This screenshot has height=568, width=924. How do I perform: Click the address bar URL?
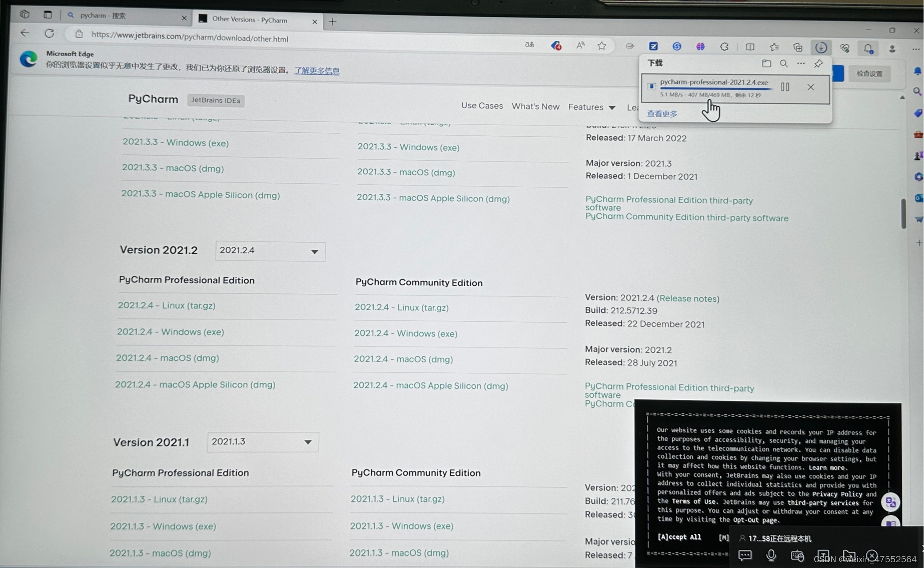[190, 38]
